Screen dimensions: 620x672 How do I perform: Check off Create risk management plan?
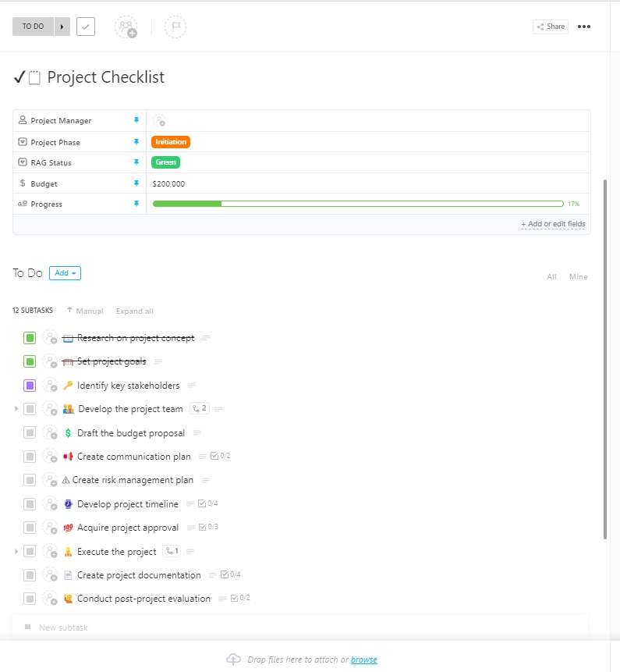click(x=29, y=480)
